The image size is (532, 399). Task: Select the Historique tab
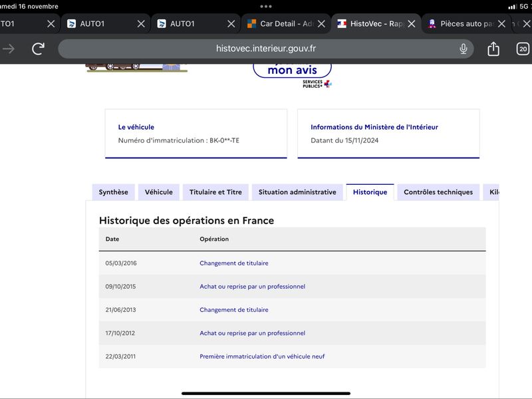point(370,192)
